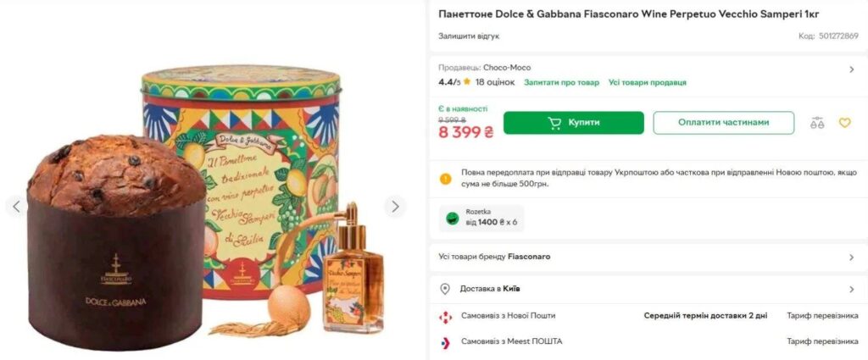
Task: Add product to wishlist heart icon
Action: click(x=844, y=123)
